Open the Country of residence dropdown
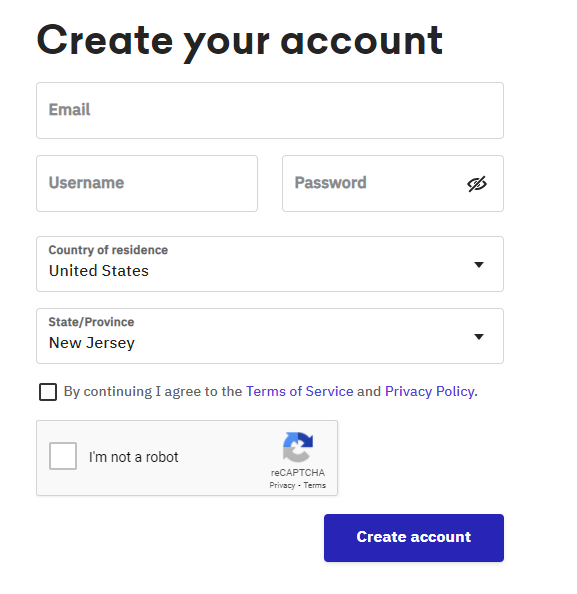Image resolution: width=577 pixels, height=594 pixels. [270, 264]
